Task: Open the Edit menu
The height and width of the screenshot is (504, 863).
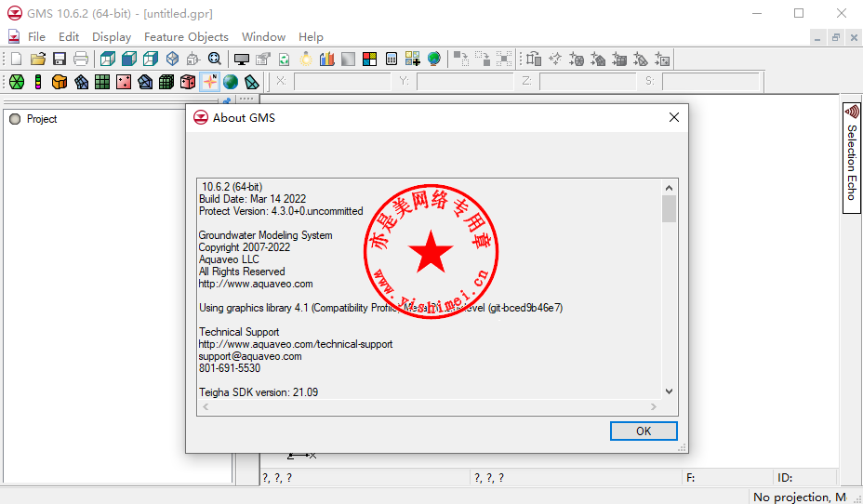Action: pos(69,37)
